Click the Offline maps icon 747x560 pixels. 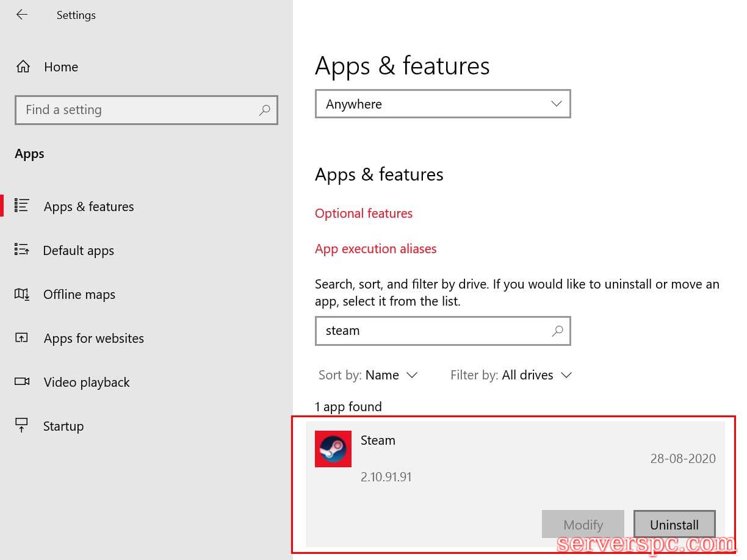tap(22, 295)
